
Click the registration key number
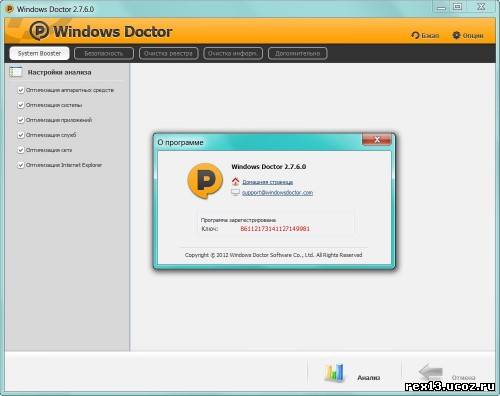click(x=275, y=229)
